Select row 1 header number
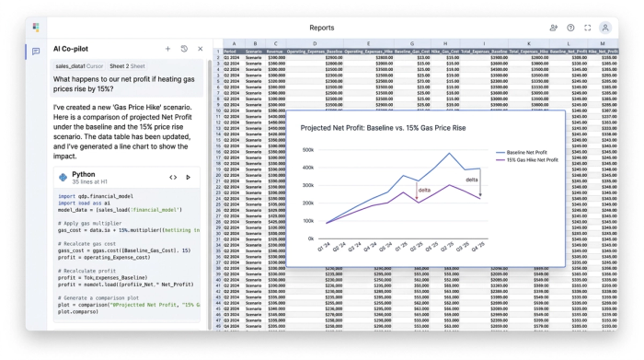This screenshot has height=360, width=644. pyautogui.click(x=219, y=52)
